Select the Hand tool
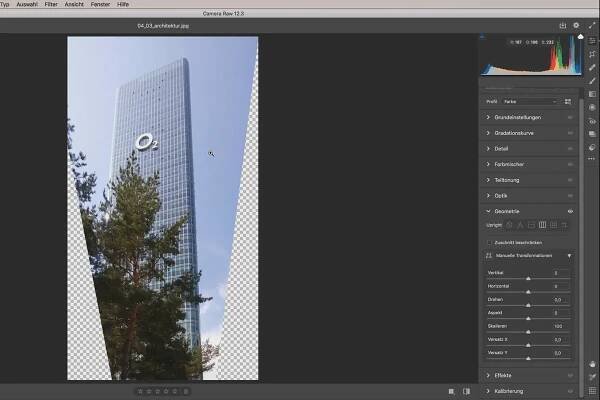 point(593,363)
